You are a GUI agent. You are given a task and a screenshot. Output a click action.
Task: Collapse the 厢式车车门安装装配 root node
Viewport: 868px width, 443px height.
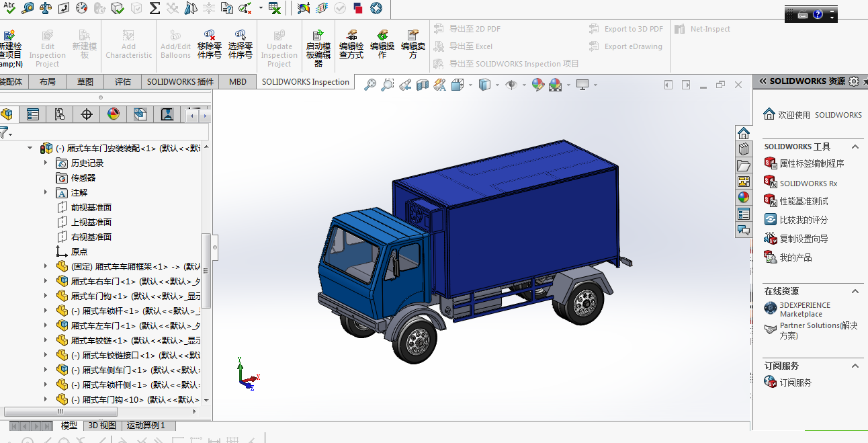click(x=30, y=148)
